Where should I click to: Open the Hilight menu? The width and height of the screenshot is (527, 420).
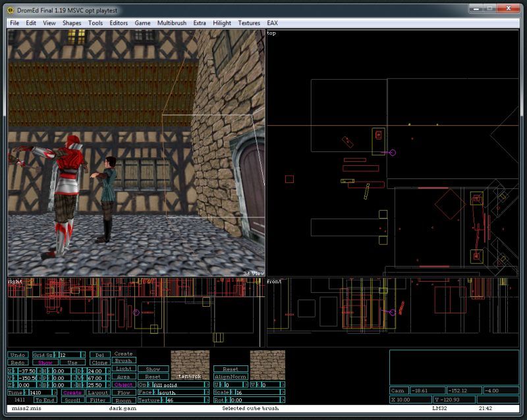(x=222, y=23)
